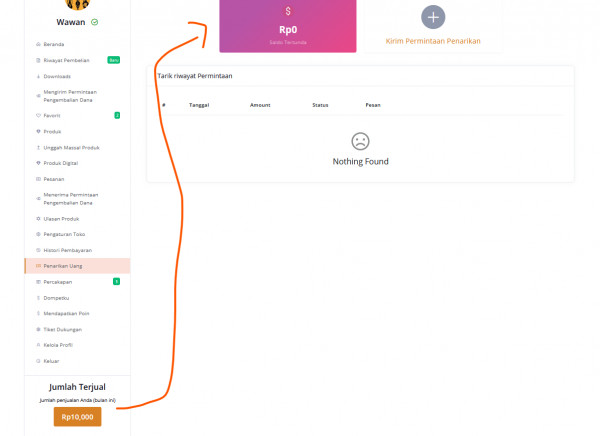
Task: Open the Pesanan menu item
Action: tap(77, 179)
